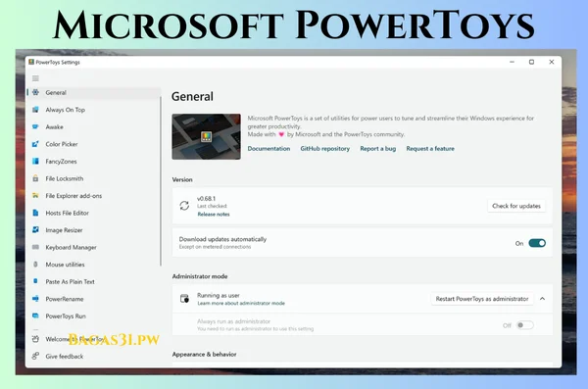Click Learn more about administrator mode
The image size is (588, 389).
click(x=241, y=303)
